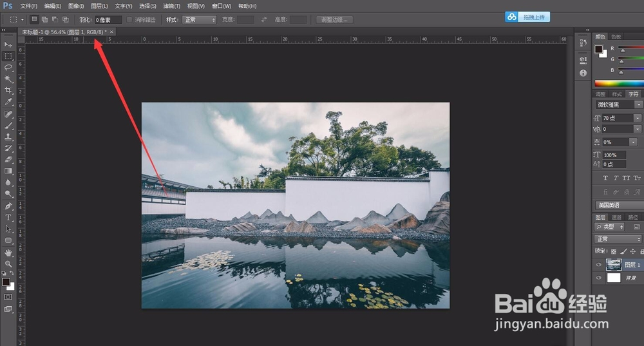This screenshot has width=644, height=346.
Task: Open the 窗口(W) menu
Action: [222, 6]
